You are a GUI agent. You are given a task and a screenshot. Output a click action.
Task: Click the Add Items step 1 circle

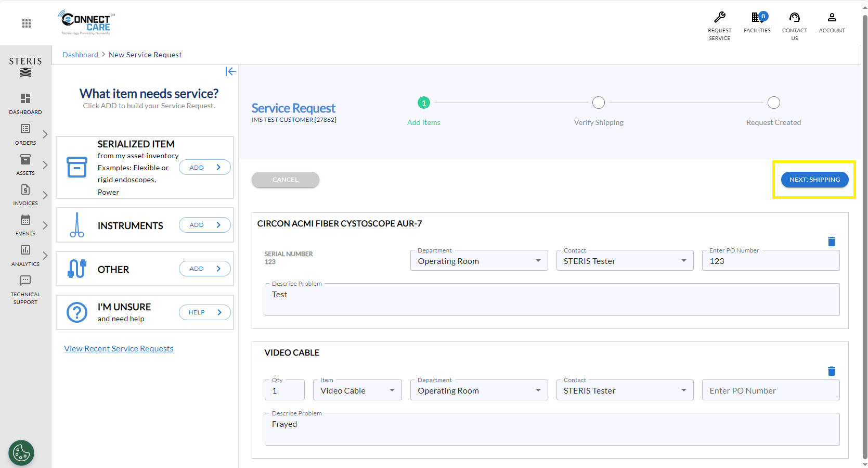coord(424,103)
